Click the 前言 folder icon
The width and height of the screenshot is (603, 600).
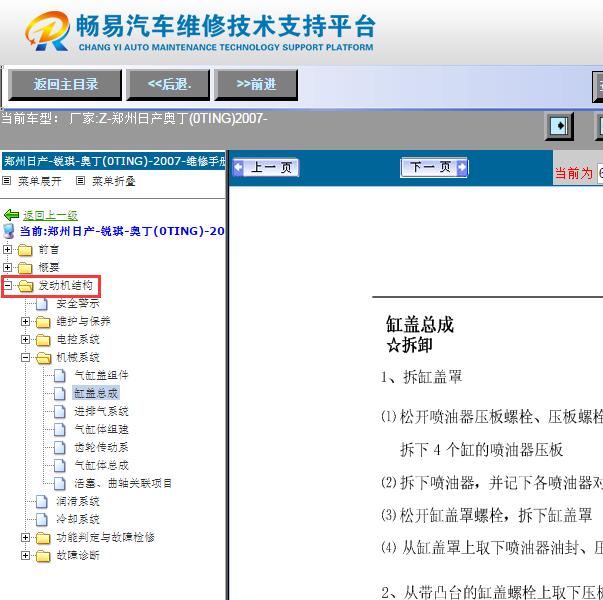[x=25, y=250]
